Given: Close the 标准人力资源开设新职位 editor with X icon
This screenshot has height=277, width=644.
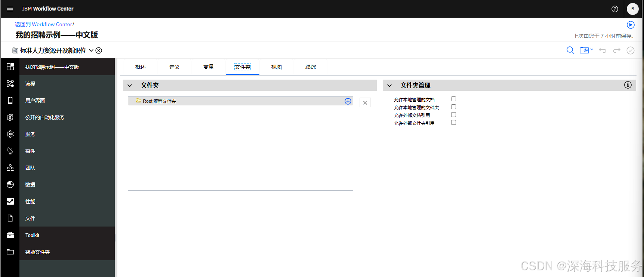Looking at the screenshot, I should pos(99,50).
